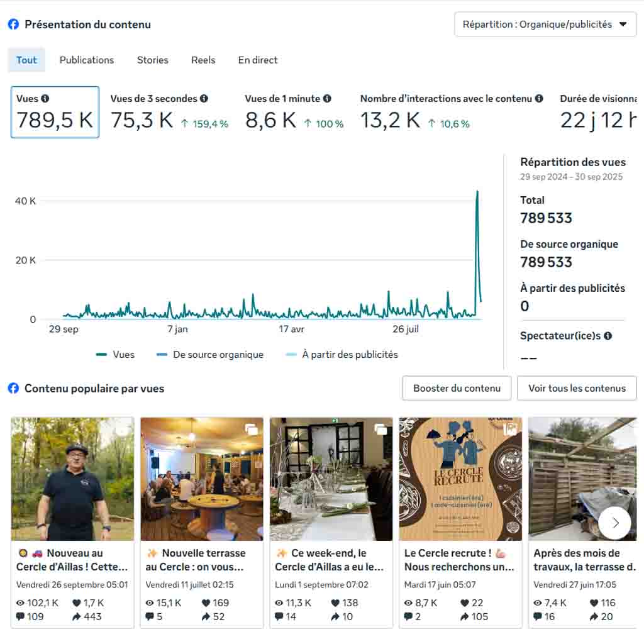Switch to the Stories tab

pyautogui.click(x=152, y=60)
